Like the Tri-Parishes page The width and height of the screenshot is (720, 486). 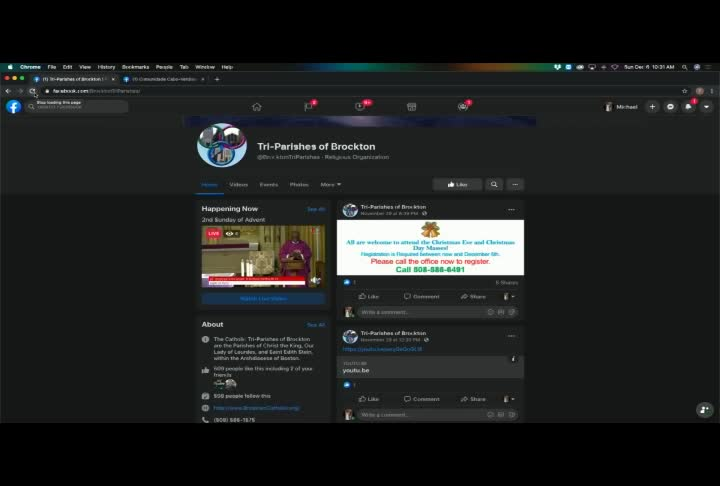tap(457, 185)
